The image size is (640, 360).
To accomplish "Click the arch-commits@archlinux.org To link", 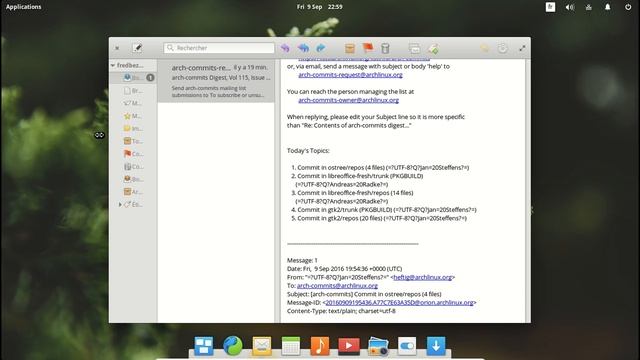I will [337, 286].
